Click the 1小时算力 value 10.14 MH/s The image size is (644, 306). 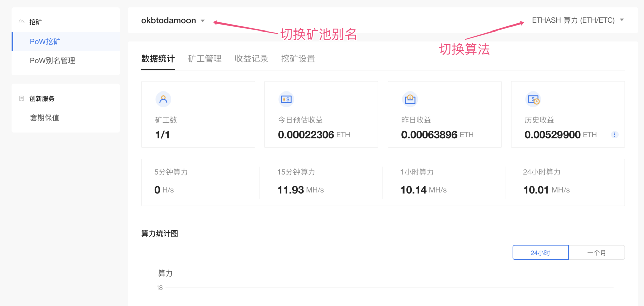pyautogui.click(x=424, y=190)
